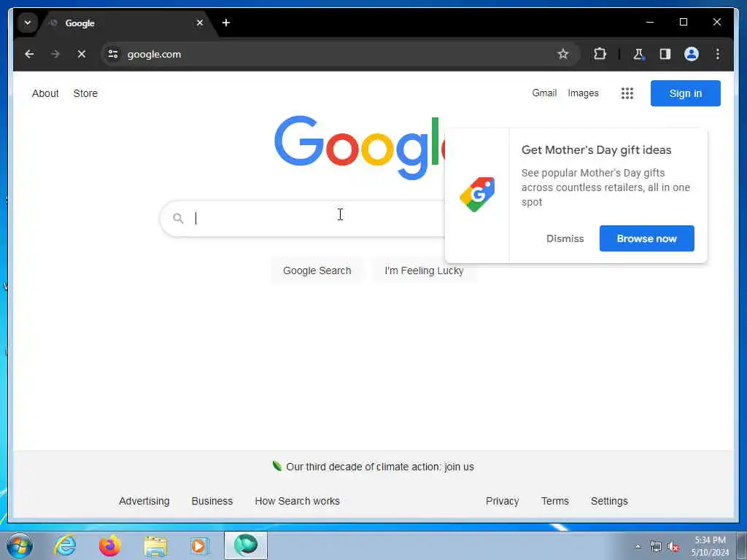The image size is (747, 560).
Task: Open the Business footer link
Action: coord(212,501)
